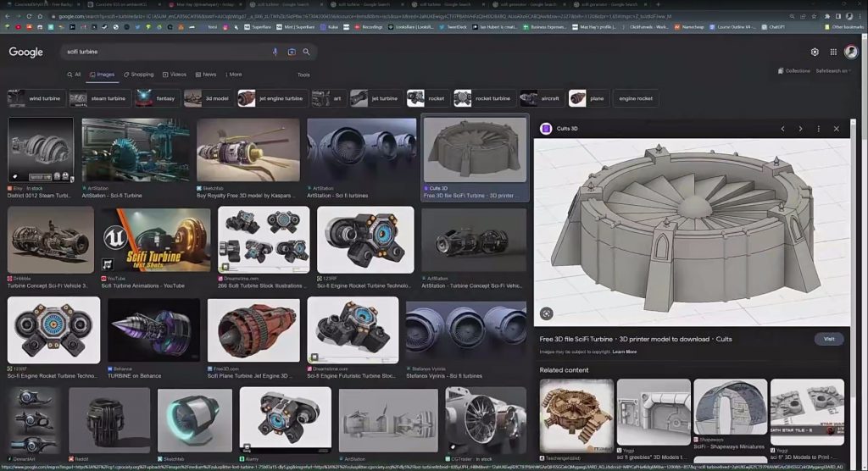This screenshot has height=471, width=868.
Task: Open TURBINE on Behance thumbnail
Action: pos(153,330)
